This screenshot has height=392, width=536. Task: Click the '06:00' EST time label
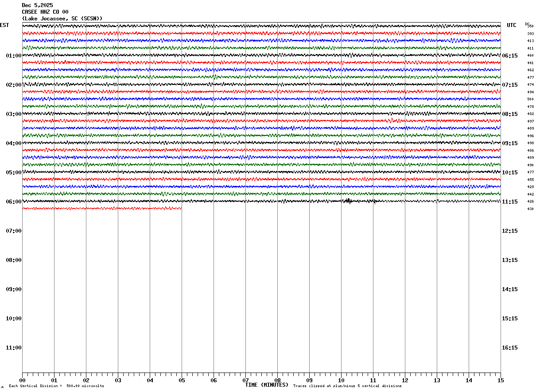[x=14, y=202]
